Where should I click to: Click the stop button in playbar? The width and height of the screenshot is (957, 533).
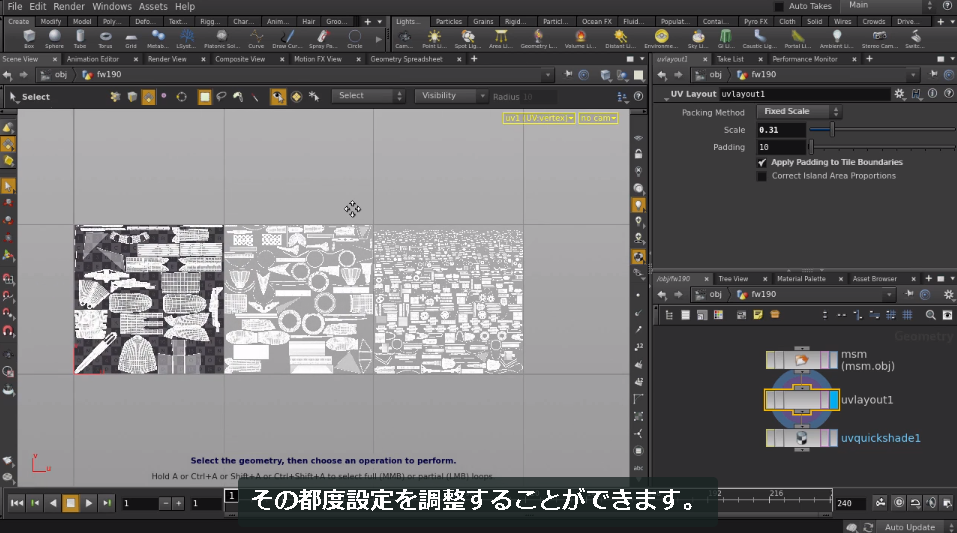point(71,503)
